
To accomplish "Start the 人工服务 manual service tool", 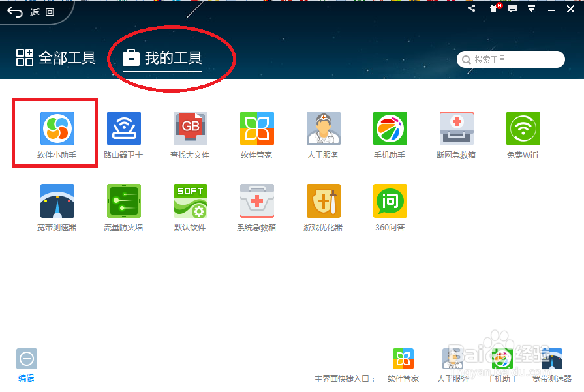I will 322,134.
